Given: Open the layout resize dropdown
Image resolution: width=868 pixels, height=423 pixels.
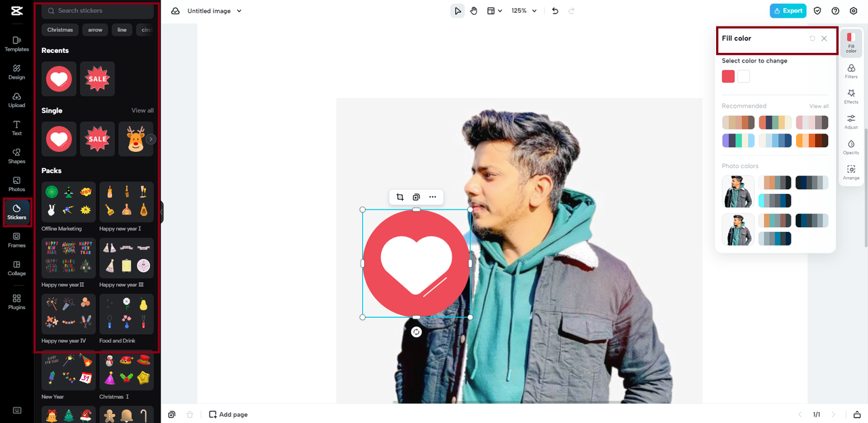Looking at the screenshot, I should (494, 11).
